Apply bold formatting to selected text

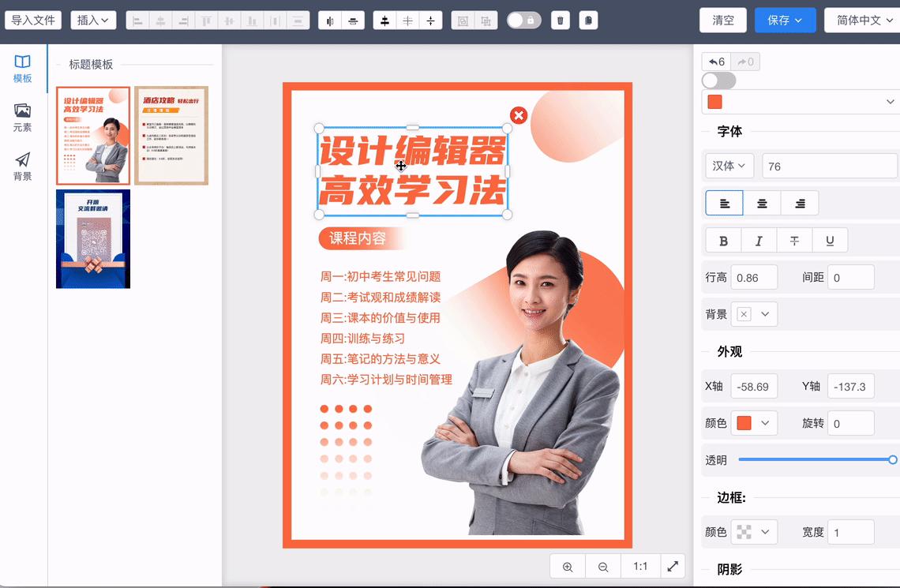tap(723, 240)
